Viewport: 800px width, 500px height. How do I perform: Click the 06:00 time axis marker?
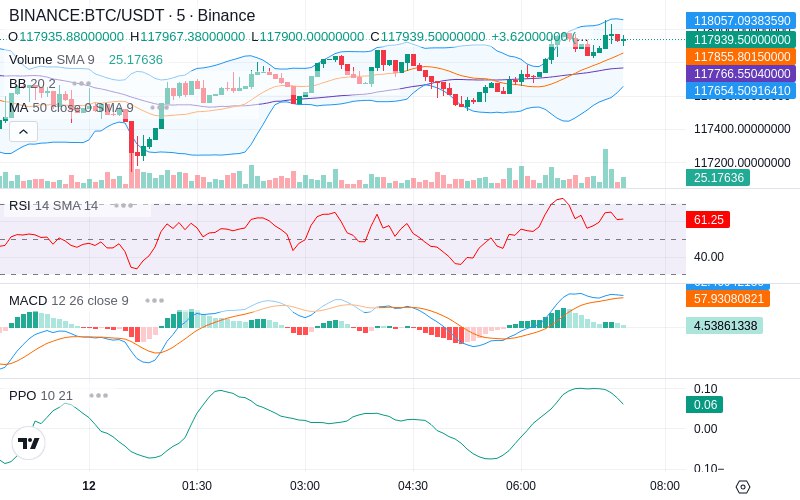pyautogui.click(x=520, y=486)
